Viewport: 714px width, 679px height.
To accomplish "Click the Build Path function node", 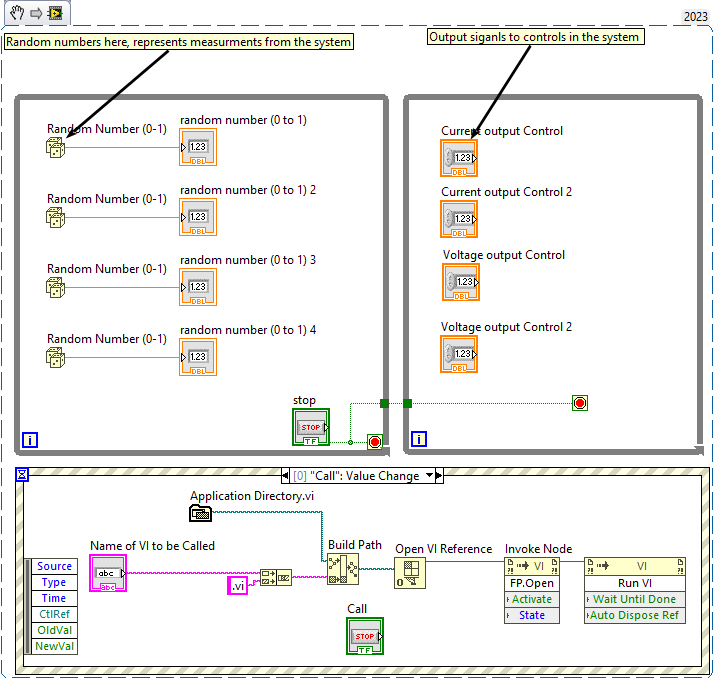I will click(x=342, y=568).
